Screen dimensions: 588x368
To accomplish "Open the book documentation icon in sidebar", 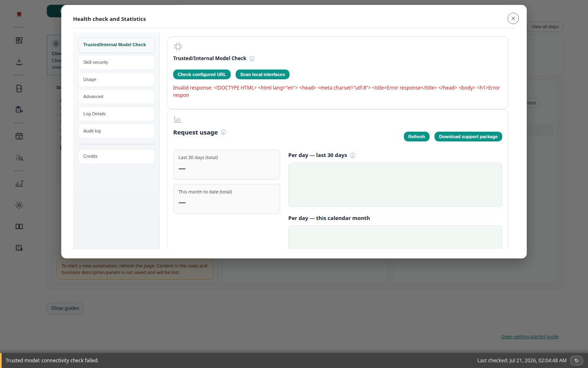I will click(x=19, y=227).
